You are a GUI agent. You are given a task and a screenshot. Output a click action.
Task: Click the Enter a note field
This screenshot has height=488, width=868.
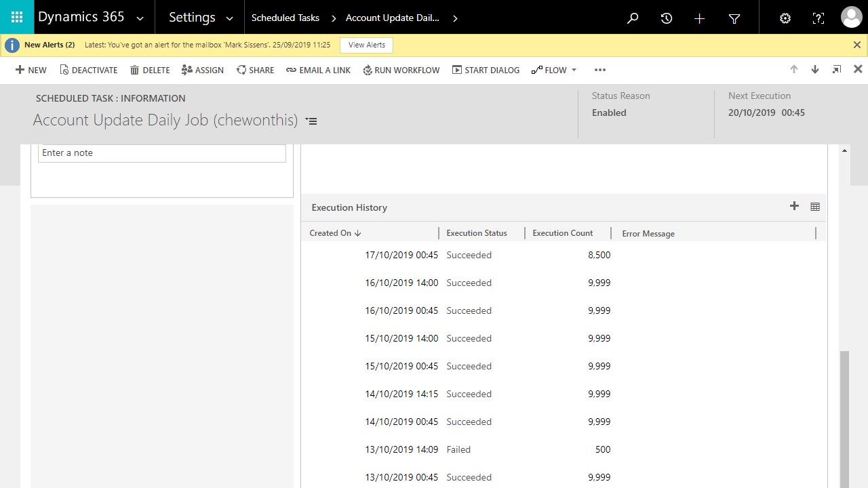[162, 153]
